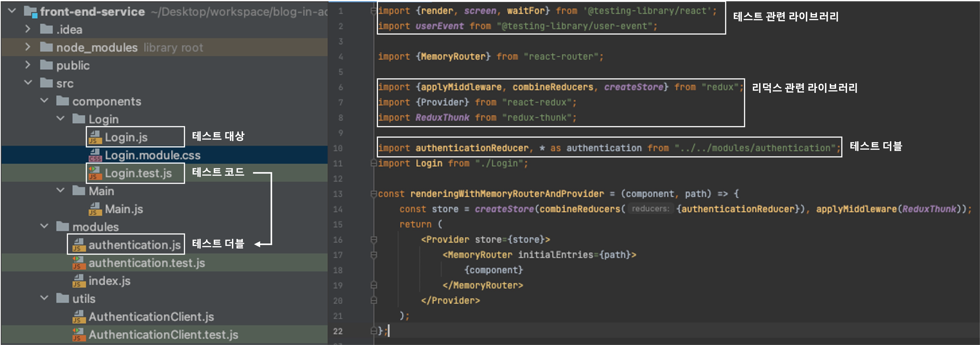Click the Login.js JavaScript file icon

coord(95,137)
